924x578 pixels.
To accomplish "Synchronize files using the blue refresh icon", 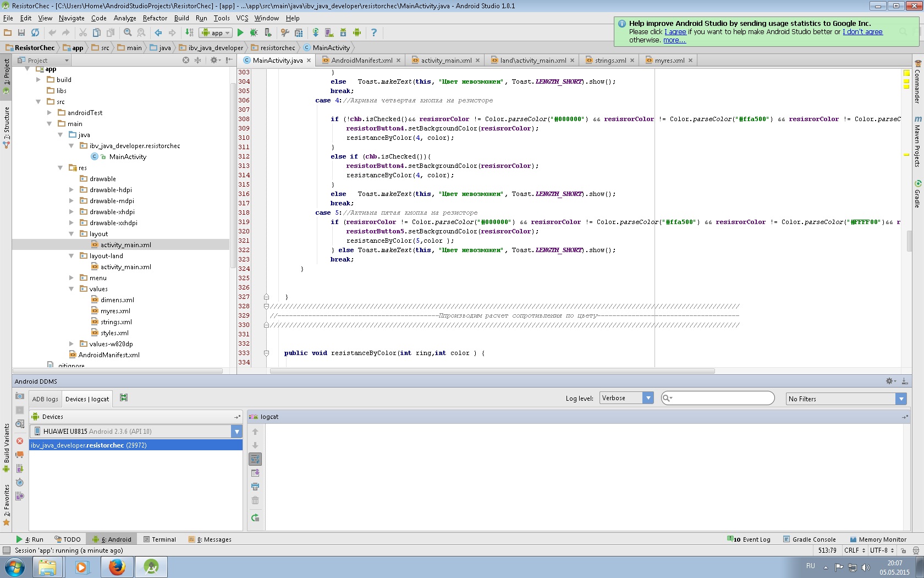I will pyautogui.click(x=35, y=33).
